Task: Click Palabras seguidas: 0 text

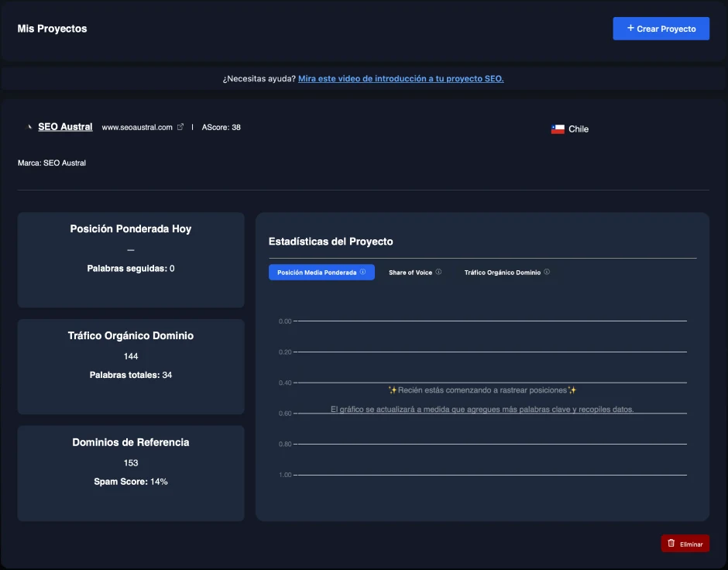Action: tap(130, 268)
